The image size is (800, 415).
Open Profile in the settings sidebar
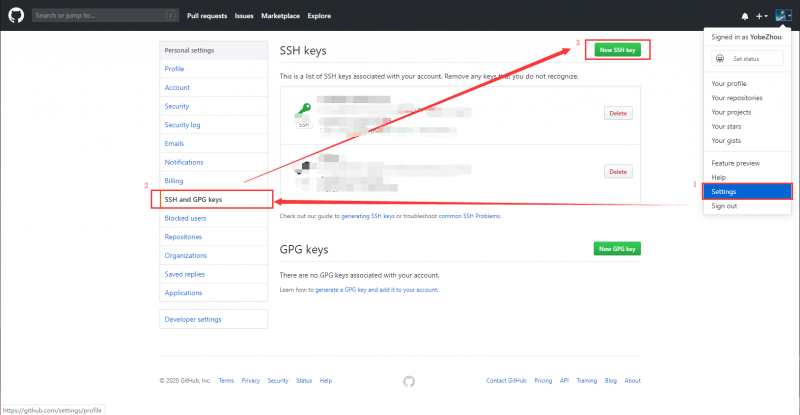coord(213,69)
